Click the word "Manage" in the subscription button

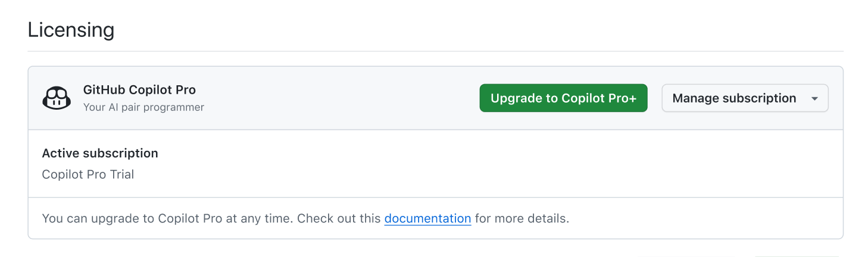(694, 98)
